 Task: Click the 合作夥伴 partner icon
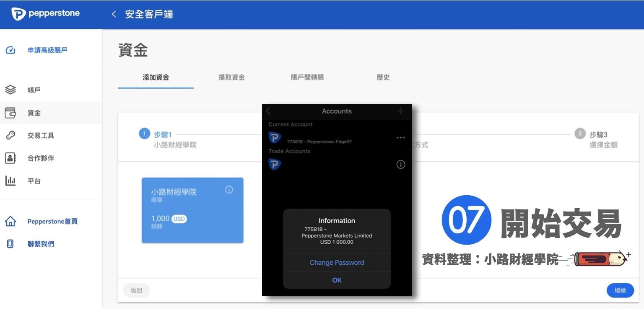coord(10,158)
